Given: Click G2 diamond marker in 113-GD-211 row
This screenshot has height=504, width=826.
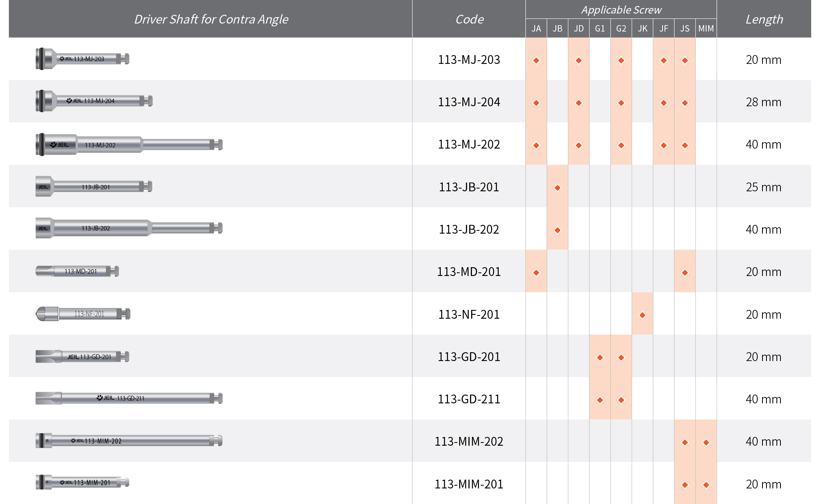Looking at the screenshot, I should click(x=621, y=400).
